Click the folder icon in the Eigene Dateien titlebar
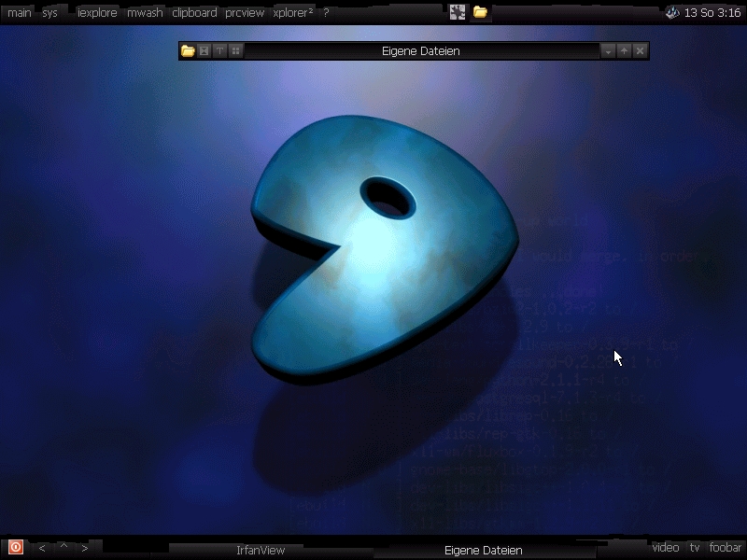 [x=188, y=51]
